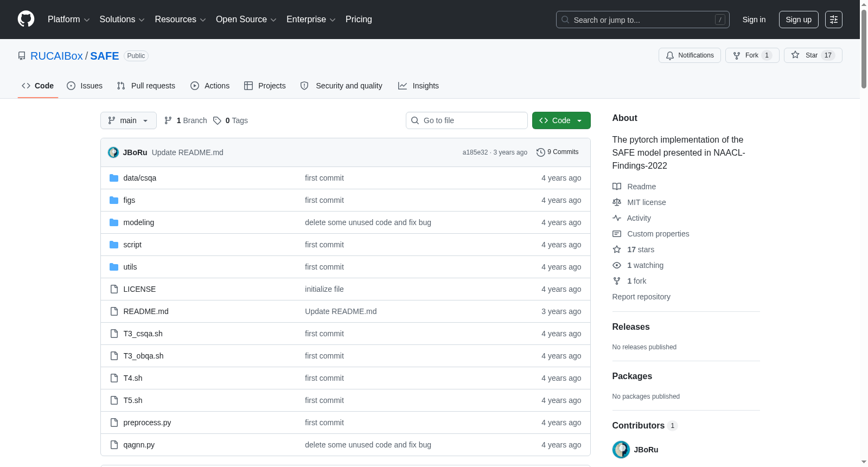Click JBoRu's avatar in Contributors
This screenshot has width=868, height=467.
click(621, 450)
